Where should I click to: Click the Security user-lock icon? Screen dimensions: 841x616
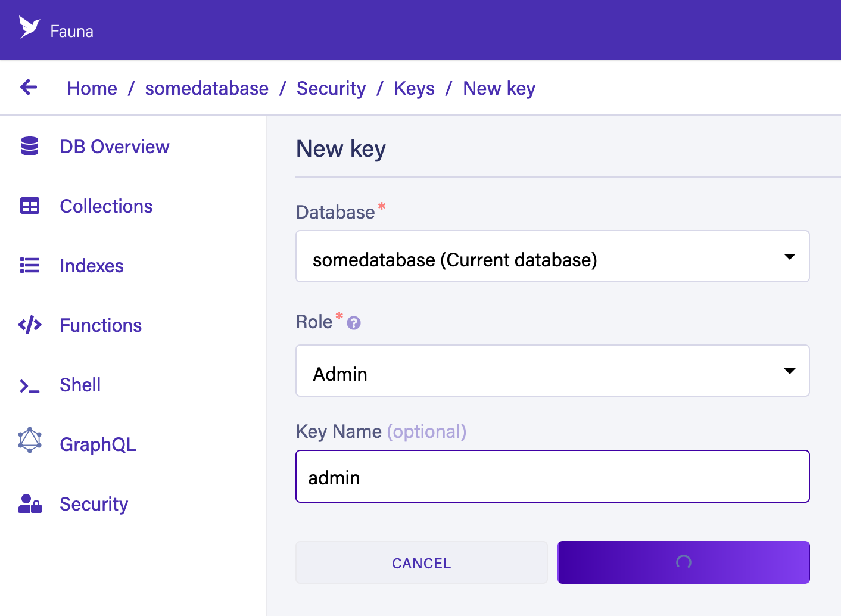[30, 504]
